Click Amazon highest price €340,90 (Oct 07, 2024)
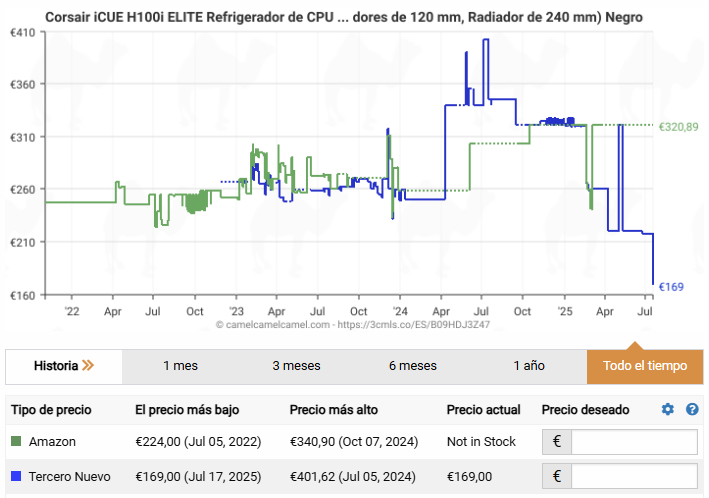Viewport: 709px width, 498px height. click(x=354, y=441)
